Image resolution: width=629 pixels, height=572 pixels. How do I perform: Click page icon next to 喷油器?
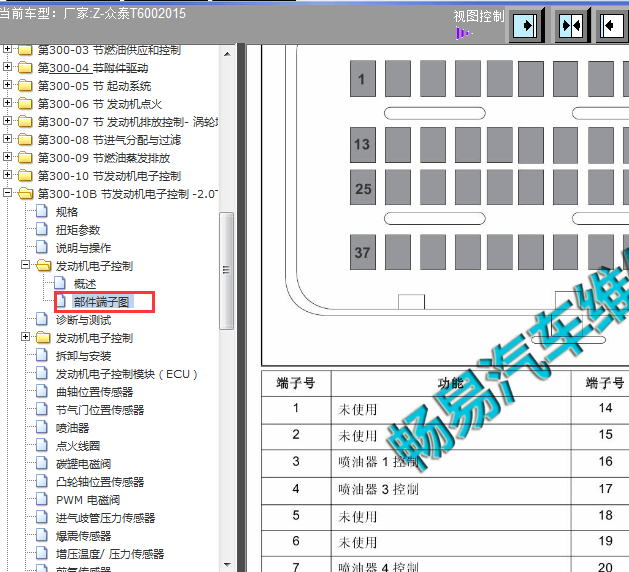coord(42,427)
